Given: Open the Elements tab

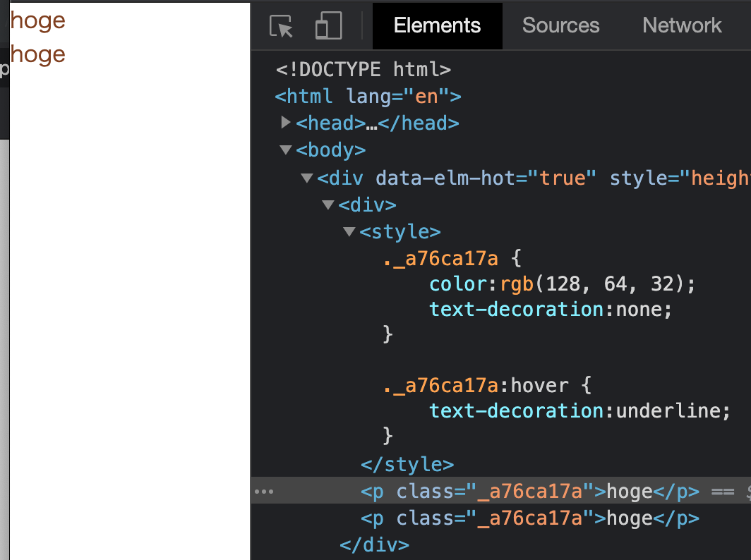Looking at the screenshot, I should click(437, 26).
